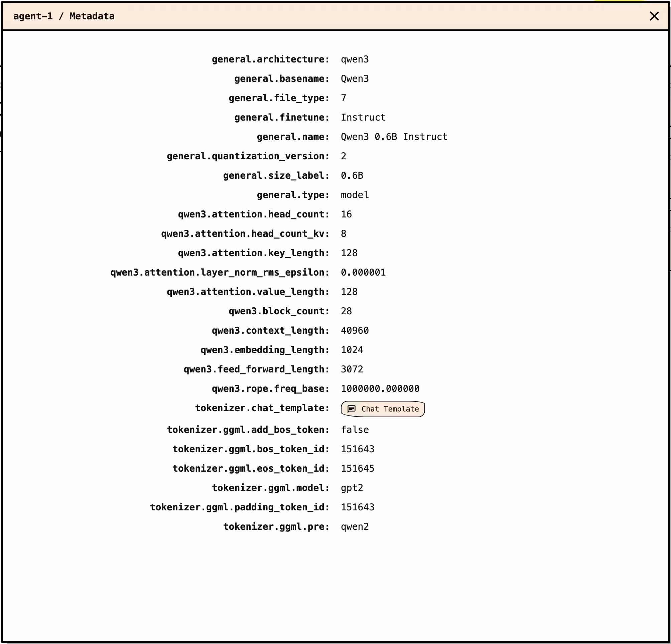Click value '151645' for eos_token_id

tap(358, 469)
